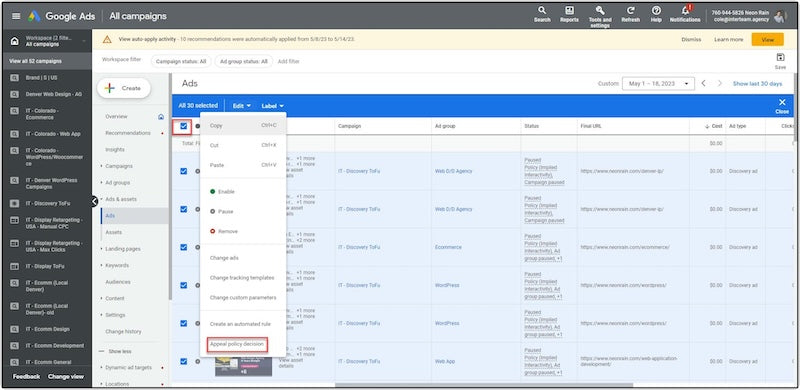
Task: Click the Brand | S | US campaign icon
Action: pos(15,78)
